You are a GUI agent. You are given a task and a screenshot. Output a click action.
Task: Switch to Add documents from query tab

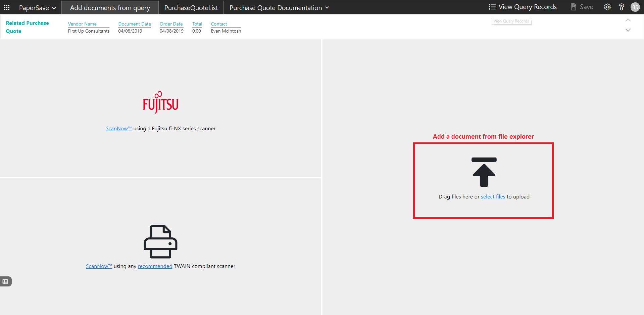coord(110,8)
